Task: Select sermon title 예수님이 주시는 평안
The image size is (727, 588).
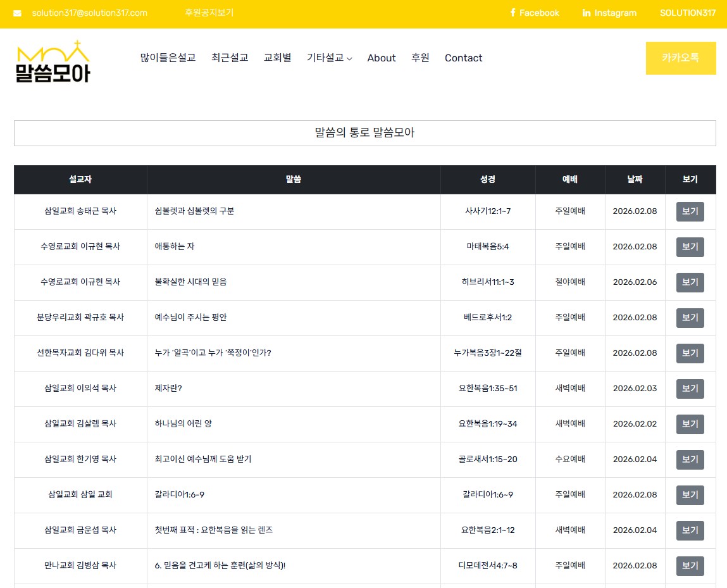Action: (x=190, y=317)
